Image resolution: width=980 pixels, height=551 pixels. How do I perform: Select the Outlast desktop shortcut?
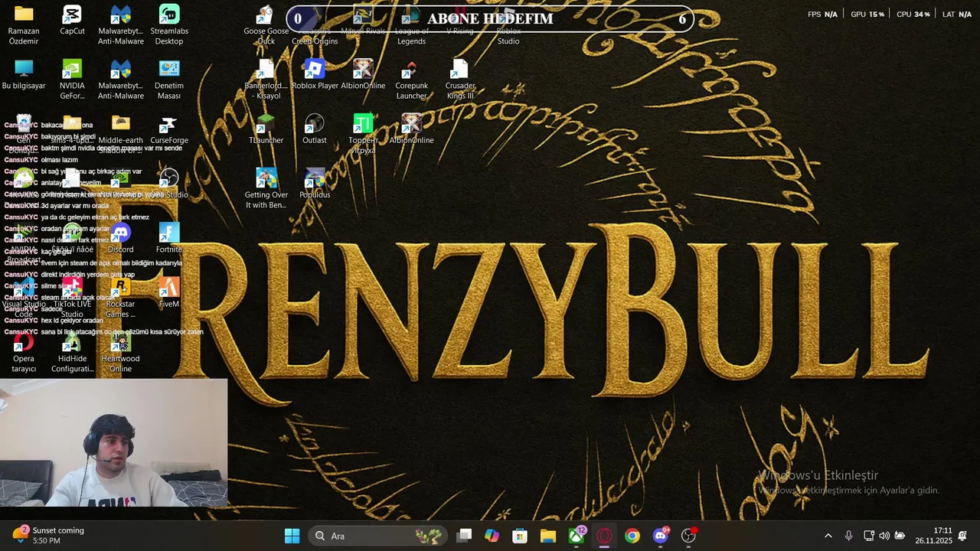315,130
